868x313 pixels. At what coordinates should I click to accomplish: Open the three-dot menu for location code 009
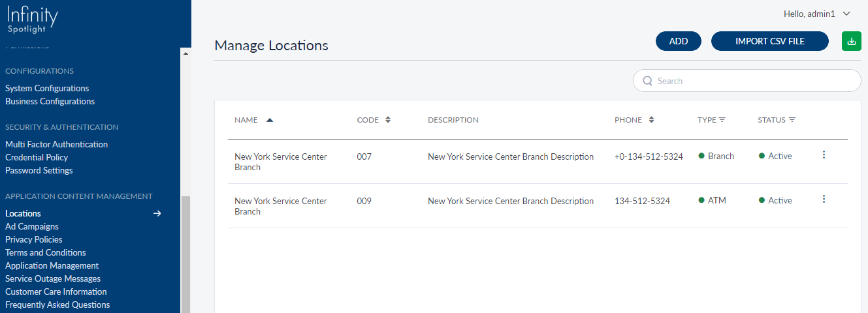824,199
